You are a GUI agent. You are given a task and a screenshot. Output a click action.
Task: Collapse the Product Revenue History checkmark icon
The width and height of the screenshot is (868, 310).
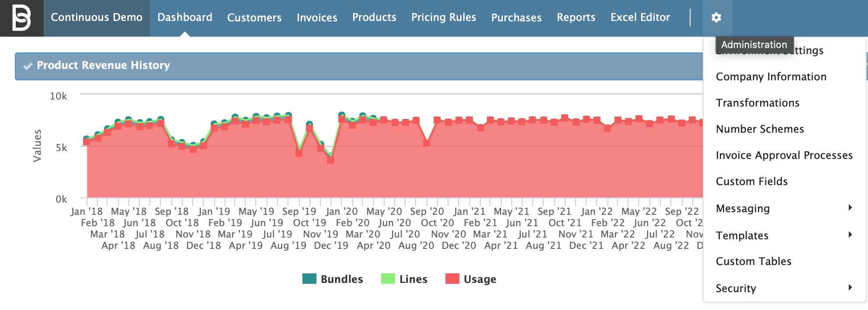28,66
